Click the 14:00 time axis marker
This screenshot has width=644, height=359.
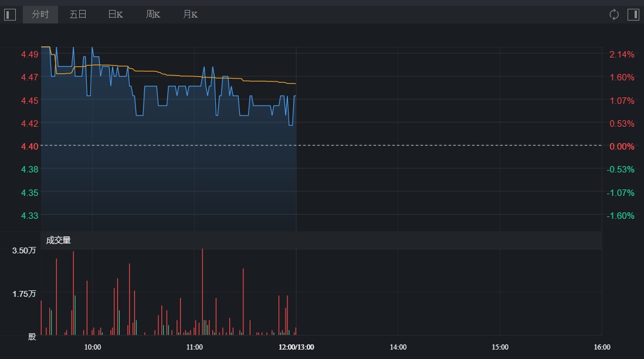[398, 347]
